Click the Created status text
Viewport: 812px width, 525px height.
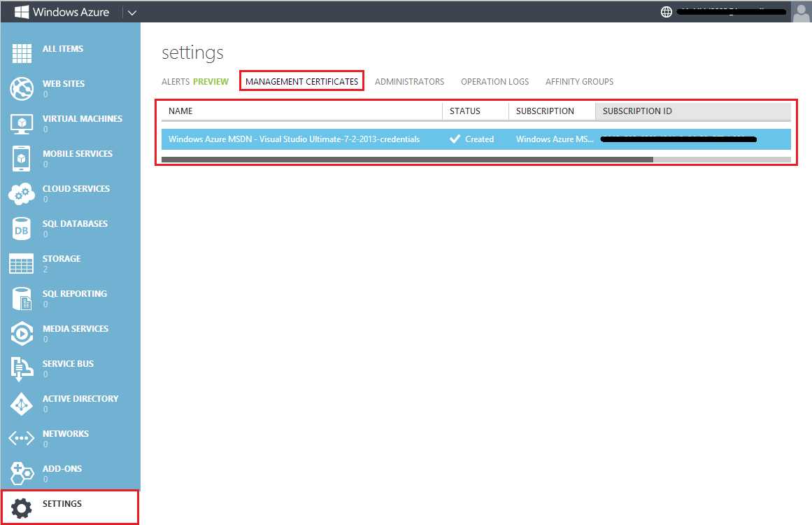click(480, 139)
